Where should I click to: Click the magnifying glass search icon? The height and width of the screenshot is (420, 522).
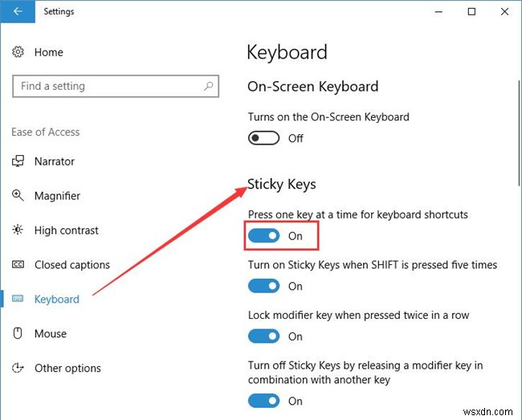point(209,86)
